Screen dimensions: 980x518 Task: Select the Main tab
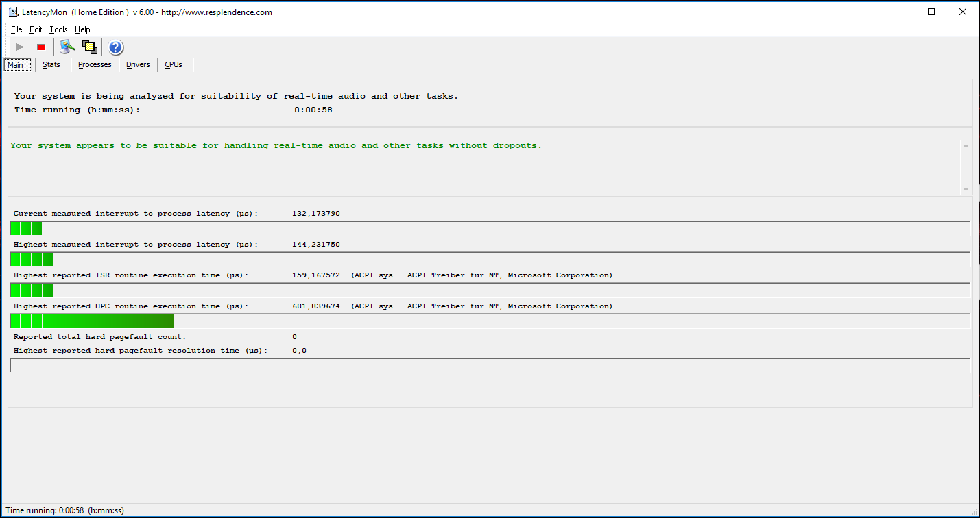tap(17, 64)
